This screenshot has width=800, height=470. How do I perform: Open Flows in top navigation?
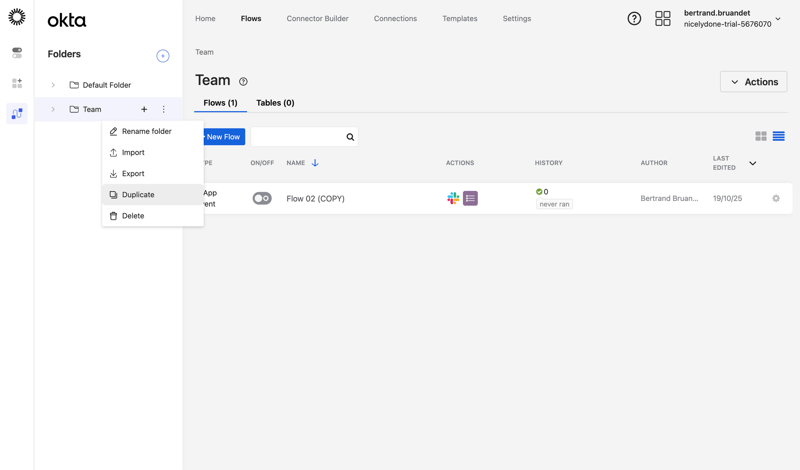tap(251, 18)
